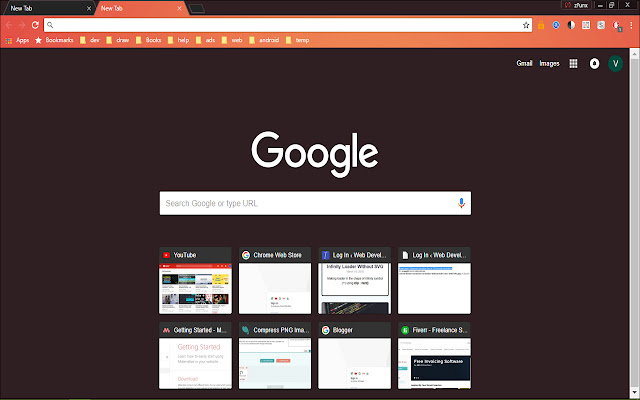Viewport: 640px width, 400px height.
Task: Open the YouTube thumbnail preview
Action: tap(196, 289)
